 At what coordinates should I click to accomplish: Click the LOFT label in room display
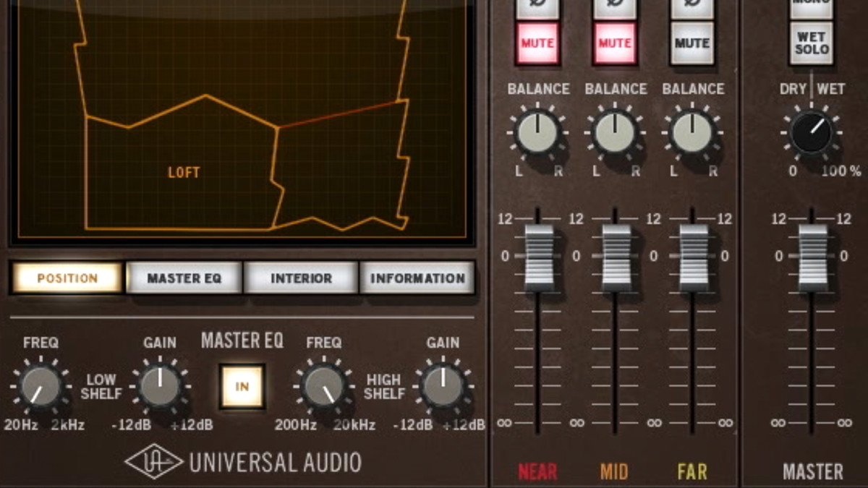(184, 173)
